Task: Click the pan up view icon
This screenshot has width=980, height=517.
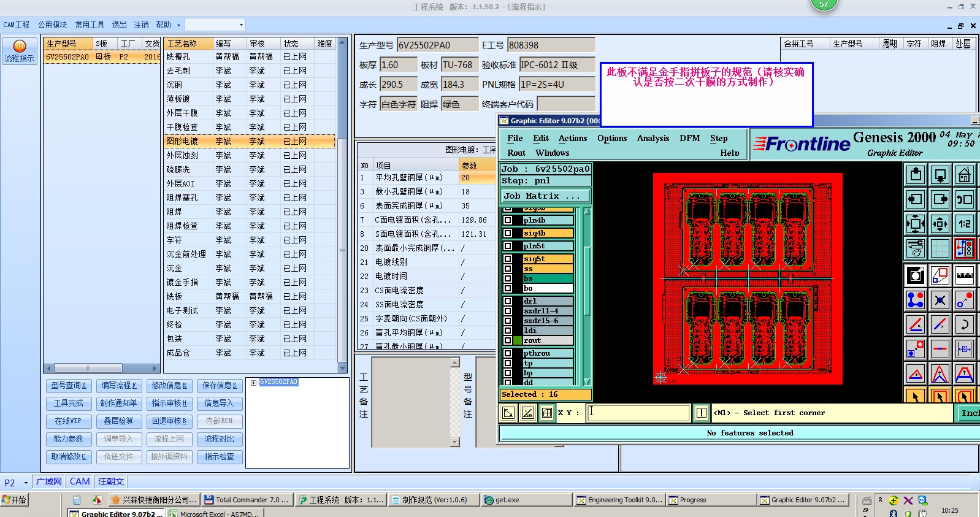Action: tap(916, 175)
